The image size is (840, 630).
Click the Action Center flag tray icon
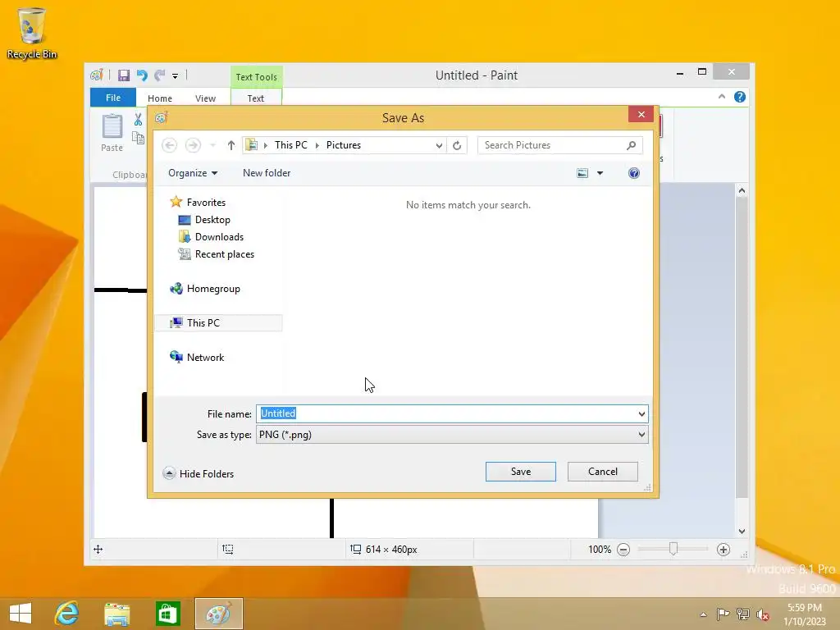click(x=723, y=614)
